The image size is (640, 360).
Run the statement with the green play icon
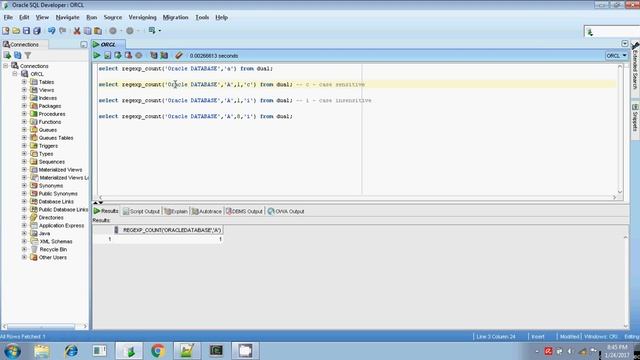point(97,56)
